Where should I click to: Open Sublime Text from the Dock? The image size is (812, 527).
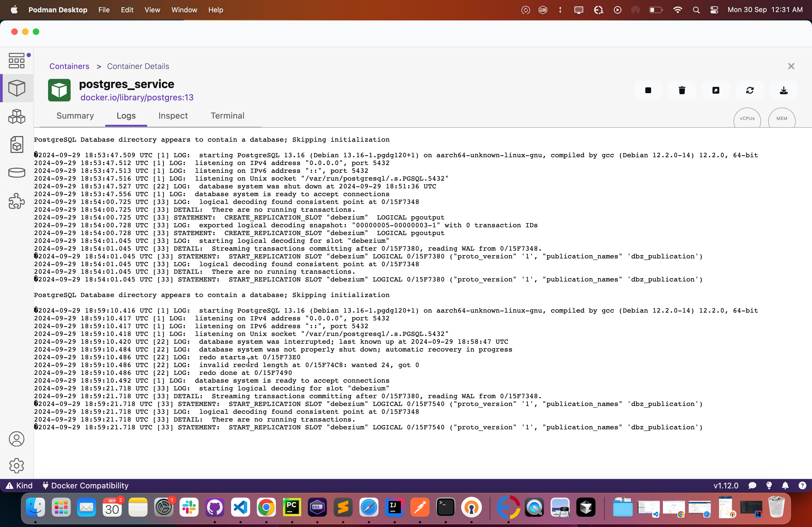(343, 508)
